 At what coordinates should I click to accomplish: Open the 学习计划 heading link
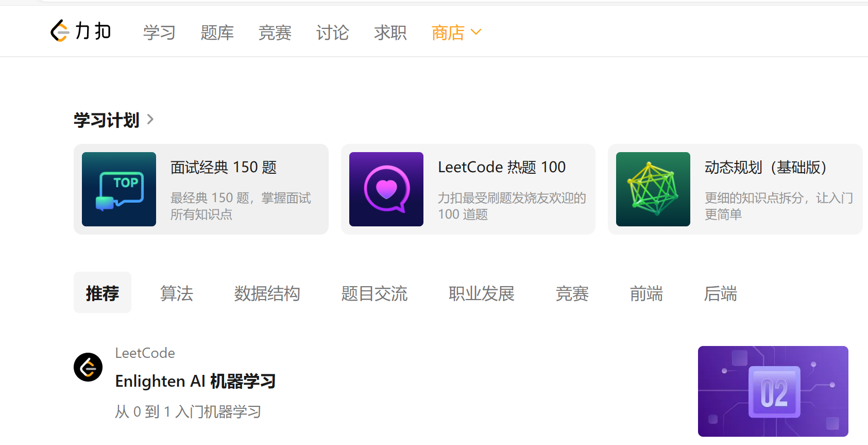coord(107,120)
